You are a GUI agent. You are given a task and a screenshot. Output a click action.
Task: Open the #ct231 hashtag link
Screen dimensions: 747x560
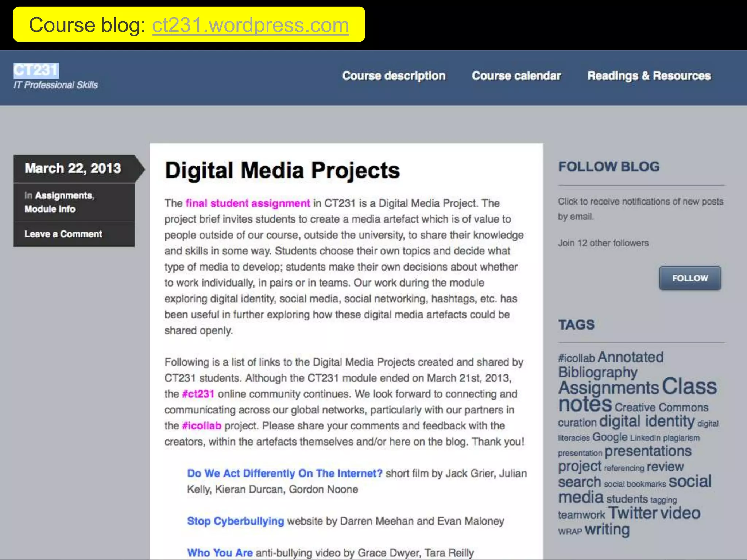pos(198,394)
